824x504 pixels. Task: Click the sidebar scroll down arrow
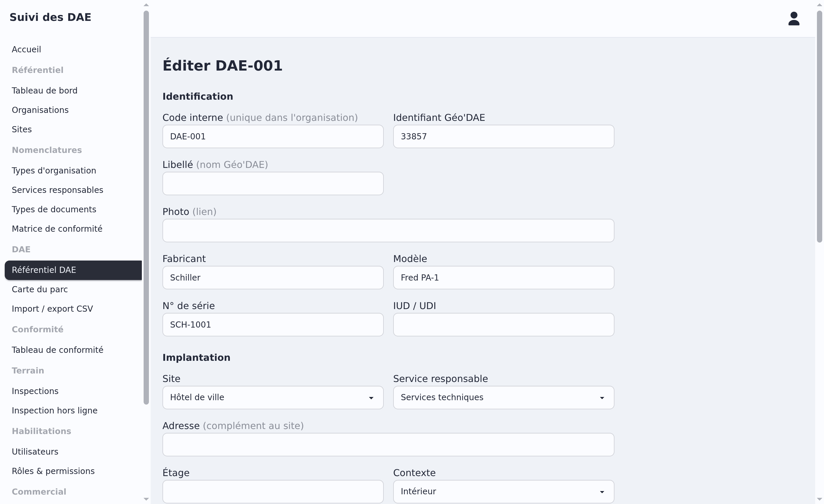tap(146, 499)
